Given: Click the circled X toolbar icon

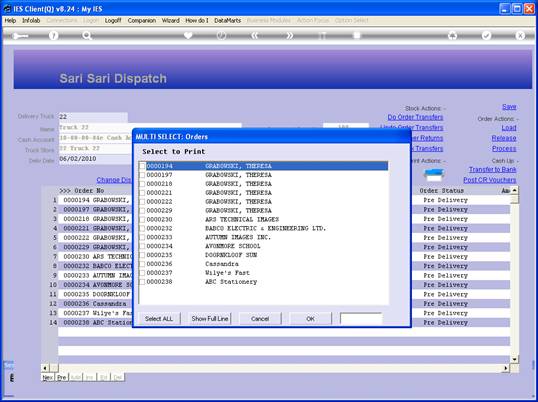Looking at the screenshot, I should (x=520, y=35).
